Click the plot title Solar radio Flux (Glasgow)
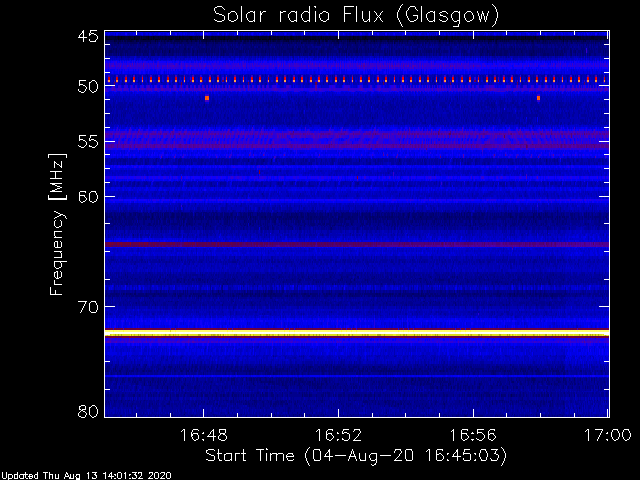 (356, 16)
